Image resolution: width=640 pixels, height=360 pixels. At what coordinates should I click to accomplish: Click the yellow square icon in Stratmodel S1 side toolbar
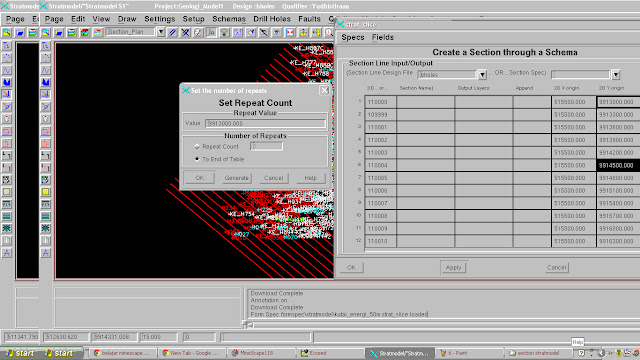(x=45, y=192)
